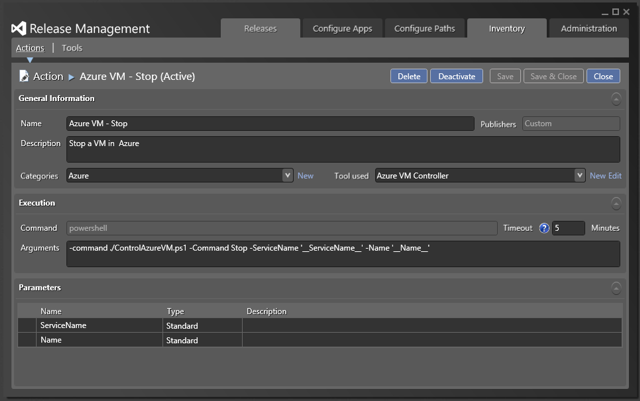Click the Deactivate button
The height and width of the screenshot is (401, 640).
tap(456, 76)
